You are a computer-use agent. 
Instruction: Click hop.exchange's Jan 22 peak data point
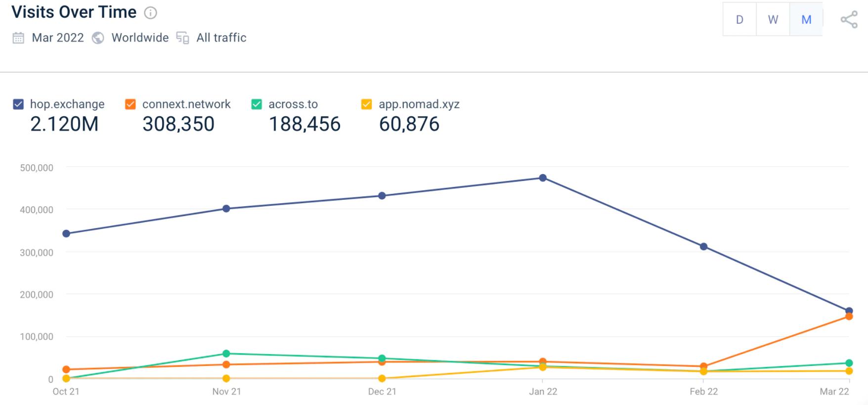click(543, 178)
